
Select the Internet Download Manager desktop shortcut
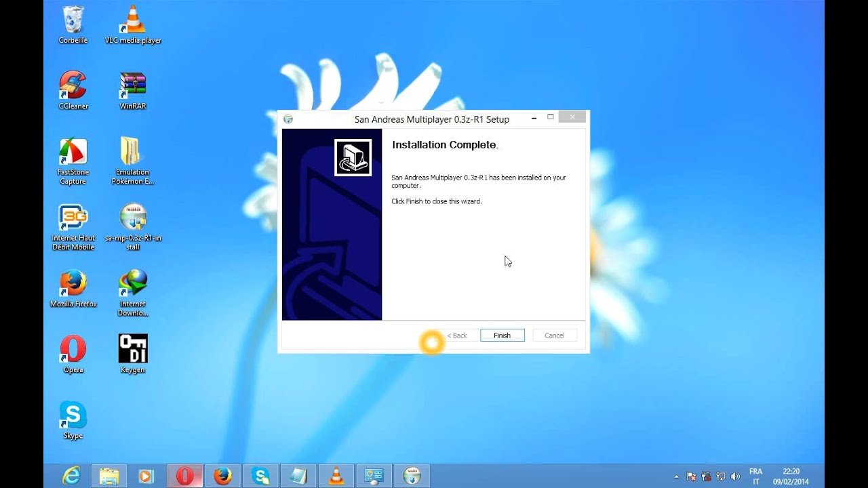point(133,293)
